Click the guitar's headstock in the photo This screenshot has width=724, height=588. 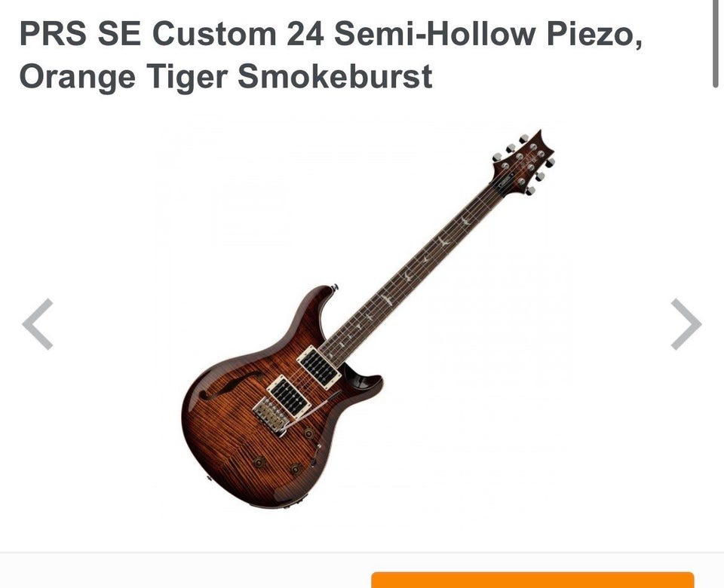(524, 163)
